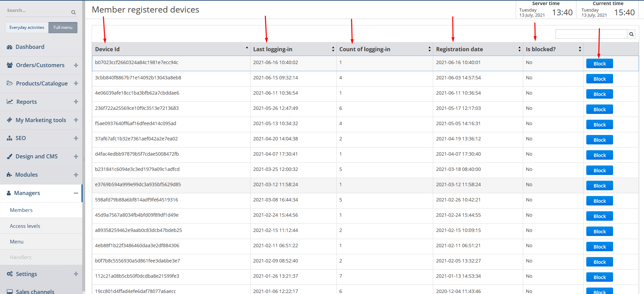The width and height of the screenshot is (644, 294).
Task: Collapse the Managers menu section
Action: click(x=76, y=193)
